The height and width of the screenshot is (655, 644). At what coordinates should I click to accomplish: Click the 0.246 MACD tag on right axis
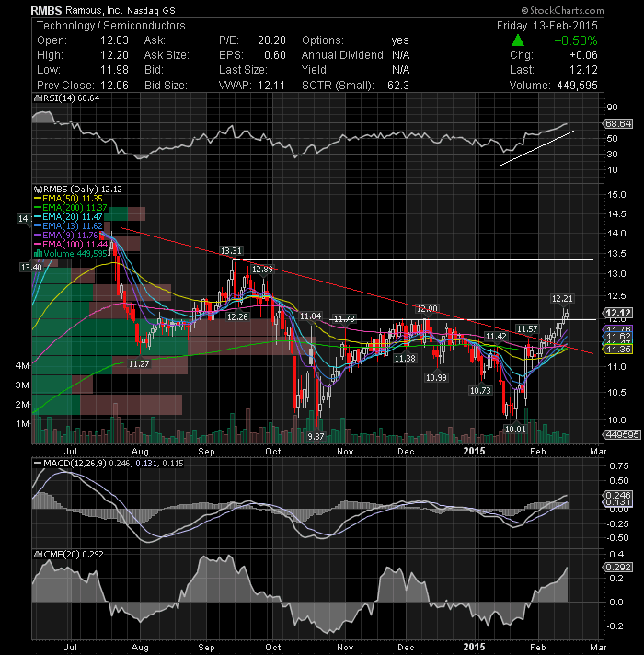618,495
